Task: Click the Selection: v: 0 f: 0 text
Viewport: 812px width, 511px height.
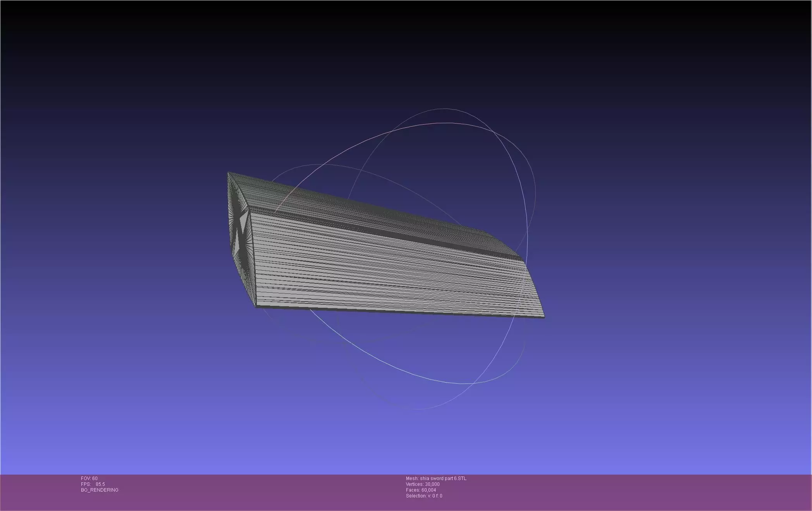Action: pyautogui.click(x=424, y=496)
